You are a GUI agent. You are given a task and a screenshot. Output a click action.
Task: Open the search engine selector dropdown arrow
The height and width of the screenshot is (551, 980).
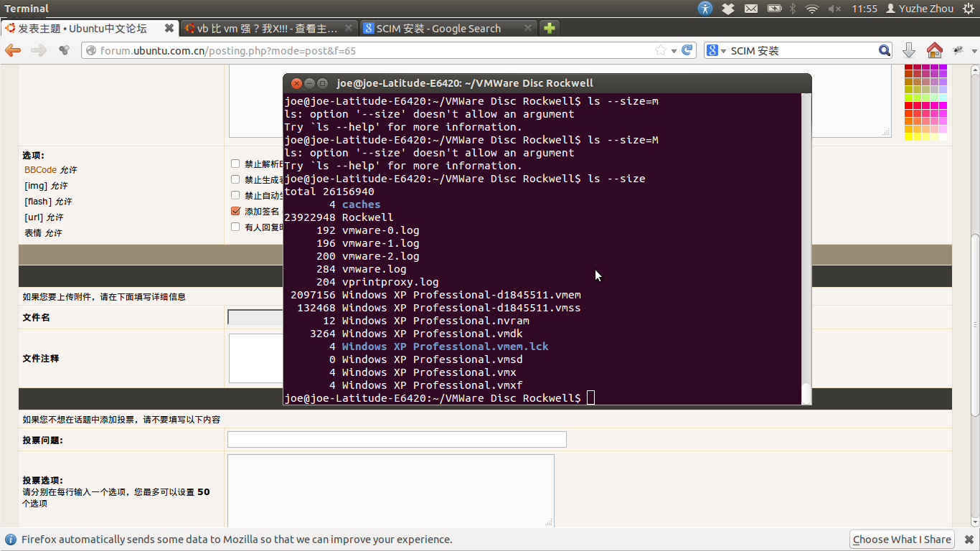coord(723,51)
